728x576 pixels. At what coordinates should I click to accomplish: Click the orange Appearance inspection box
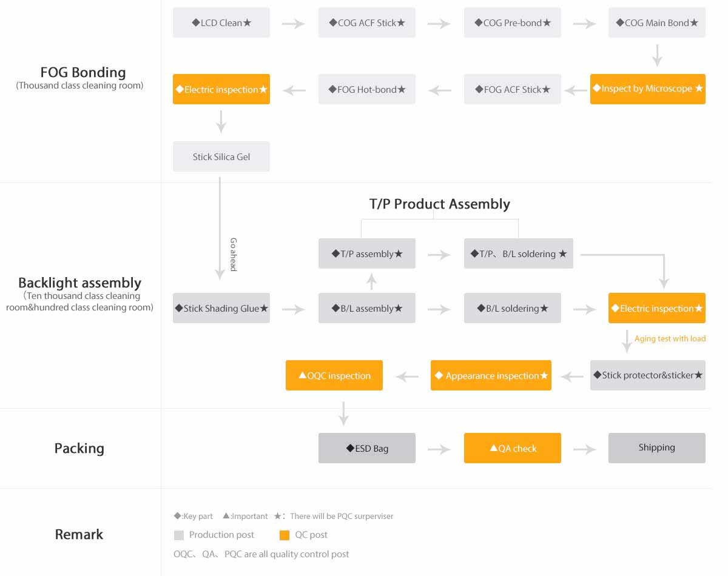491,375
